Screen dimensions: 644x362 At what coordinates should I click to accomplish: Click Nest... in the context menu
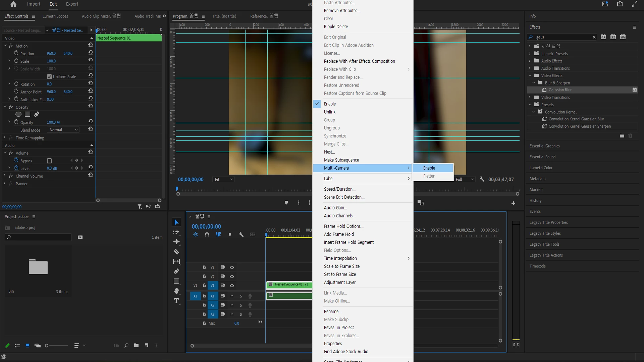pyautogui.click(x=329, y=152)
